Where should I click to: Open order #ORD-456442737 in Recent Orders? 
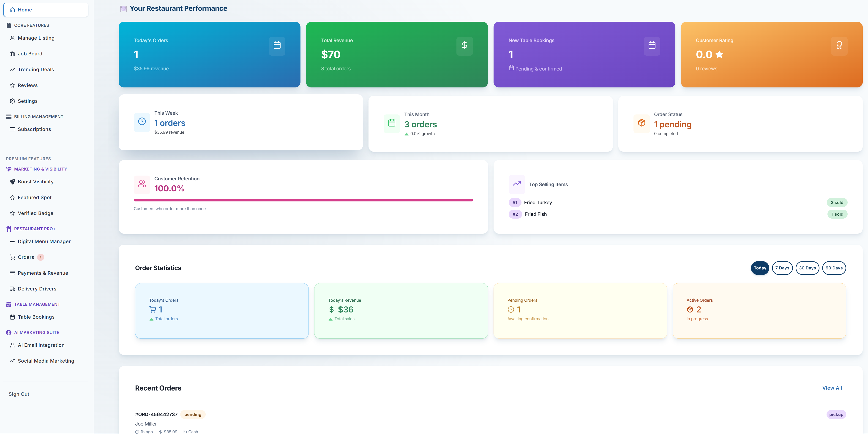pos(156,415)
